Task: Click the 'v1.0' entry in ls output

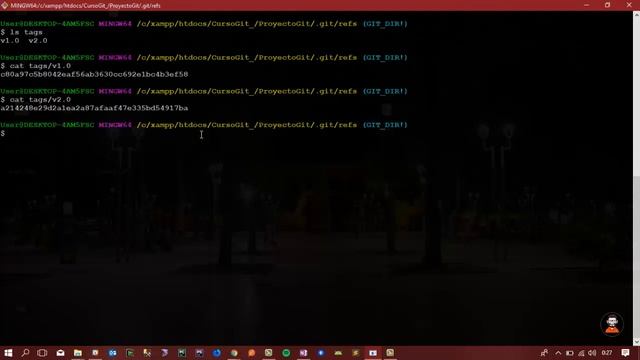Action: pyautogui.click(x=10, y=41)
